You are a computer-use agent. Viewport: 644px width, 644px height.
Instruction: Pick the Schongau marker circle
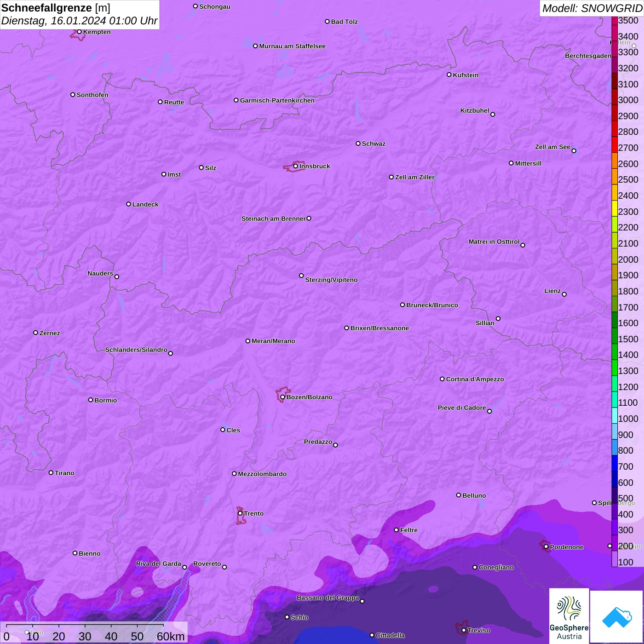click(x=195, y=6)
